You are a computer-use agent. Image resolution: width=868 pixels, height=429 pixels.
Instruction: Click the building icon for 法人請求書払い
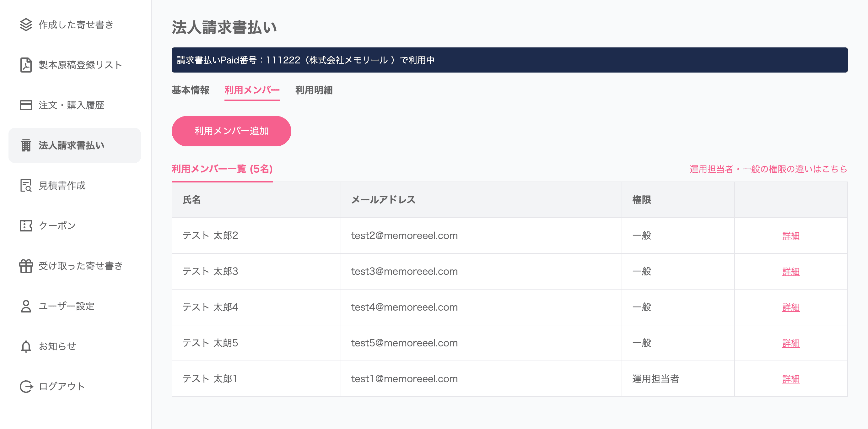point(26,145)
